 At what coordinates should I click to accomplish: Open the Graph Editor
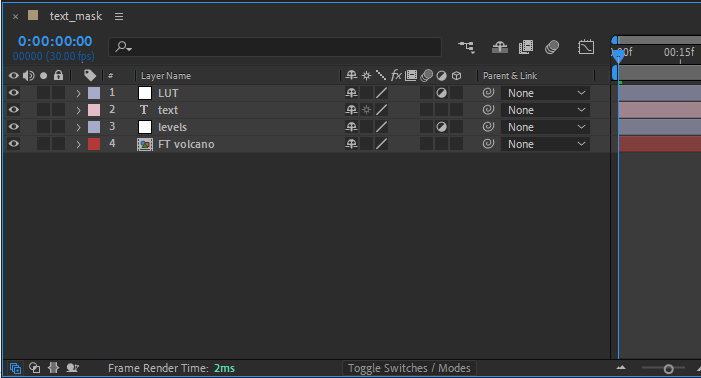[586, 47]
